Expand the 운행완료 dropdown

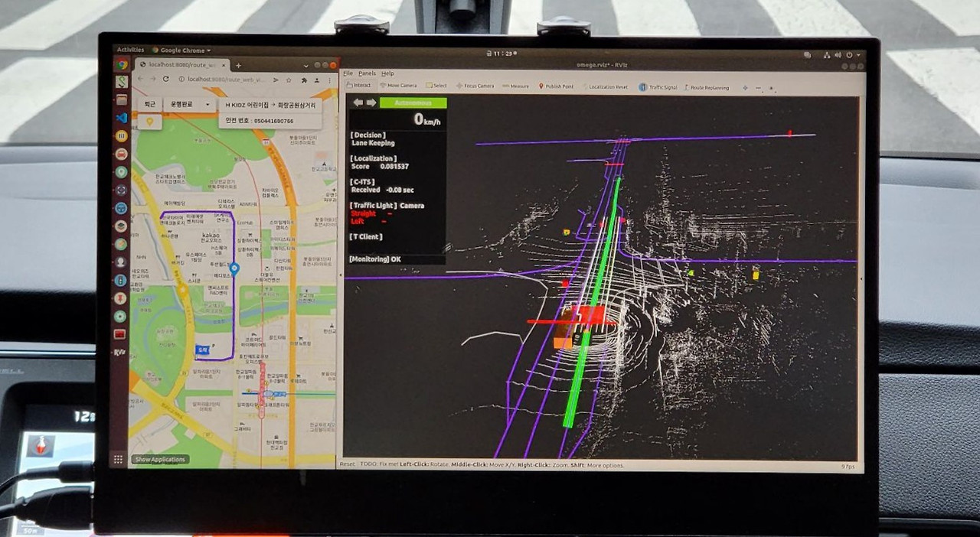tap(190, 104)
